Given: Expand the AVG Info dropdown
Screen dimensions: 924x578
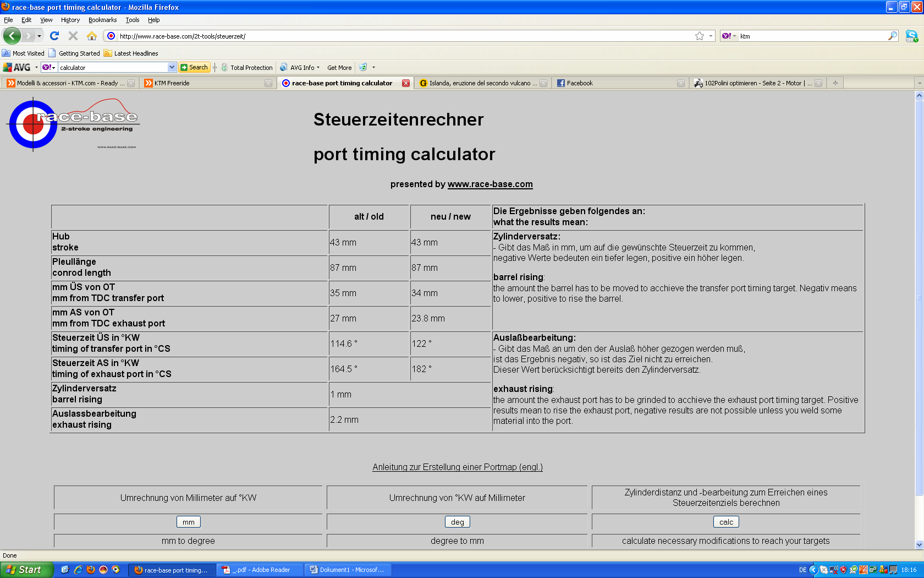Looking at the screenshot, I should [x=318, y=68].
